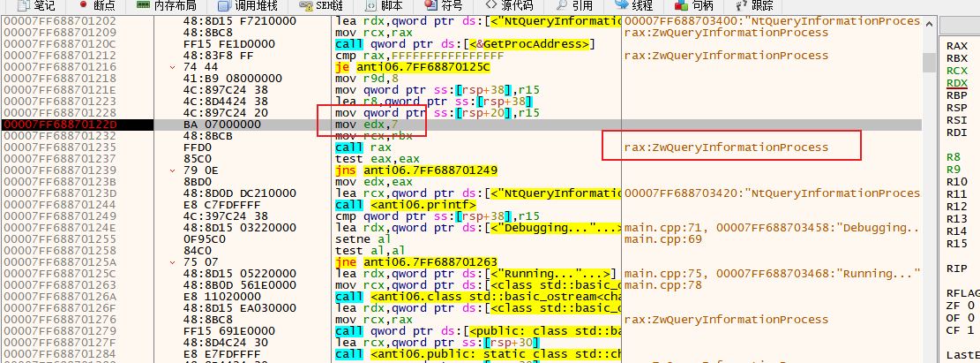This screenshot has width=980, height=363.
Task: Click the Source (源代码) tab icon
Action: coord(490,5)
